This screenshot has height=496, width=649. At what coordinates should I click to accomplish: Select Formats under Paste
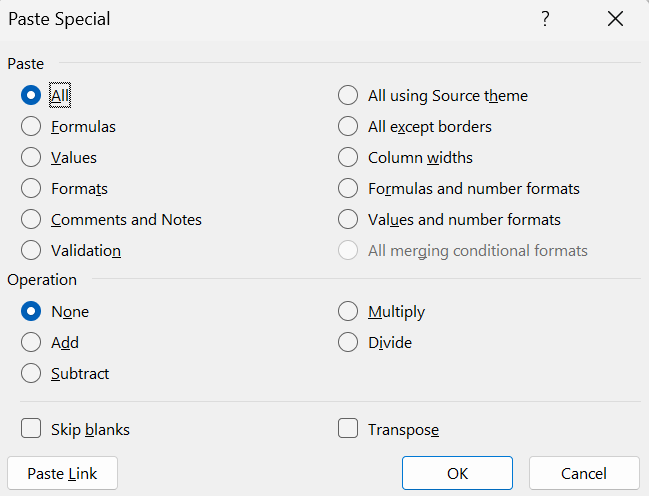31,189
